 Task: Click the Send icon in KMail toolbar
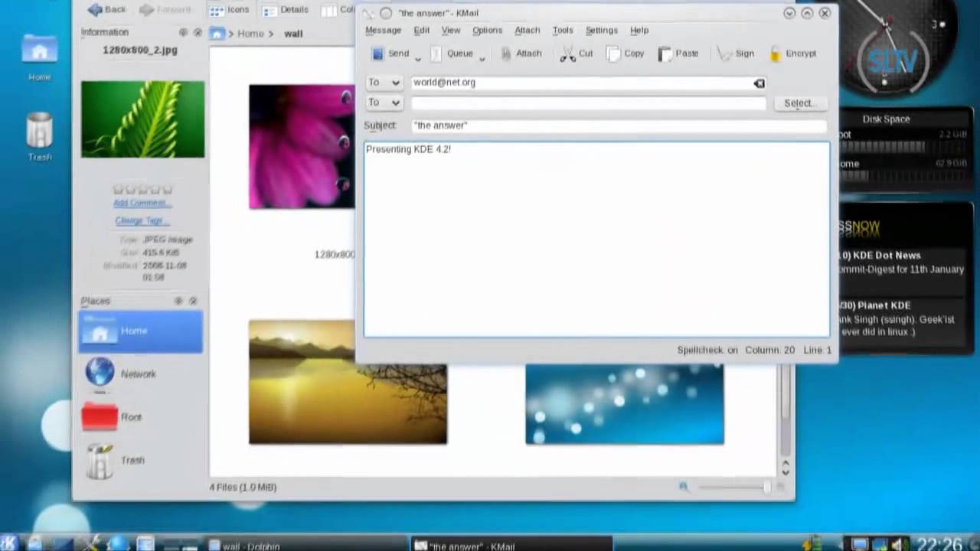point(377,54)
